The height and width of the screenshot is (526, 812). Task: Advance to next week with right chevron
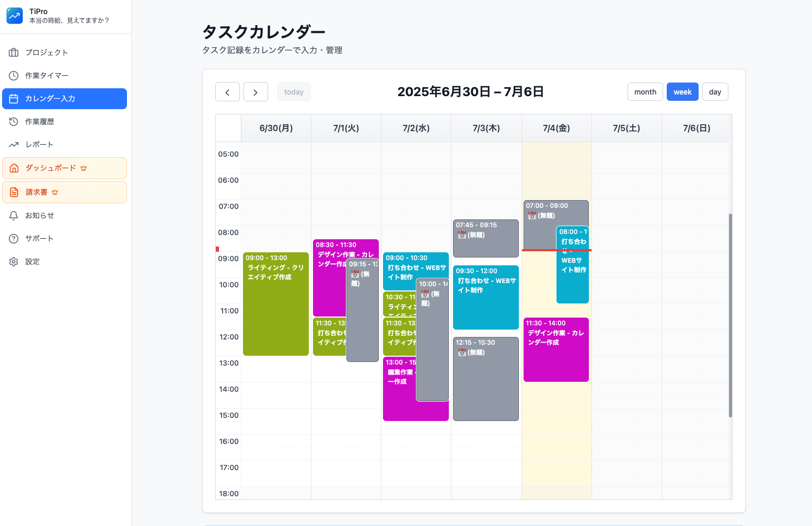click(256, 92)
